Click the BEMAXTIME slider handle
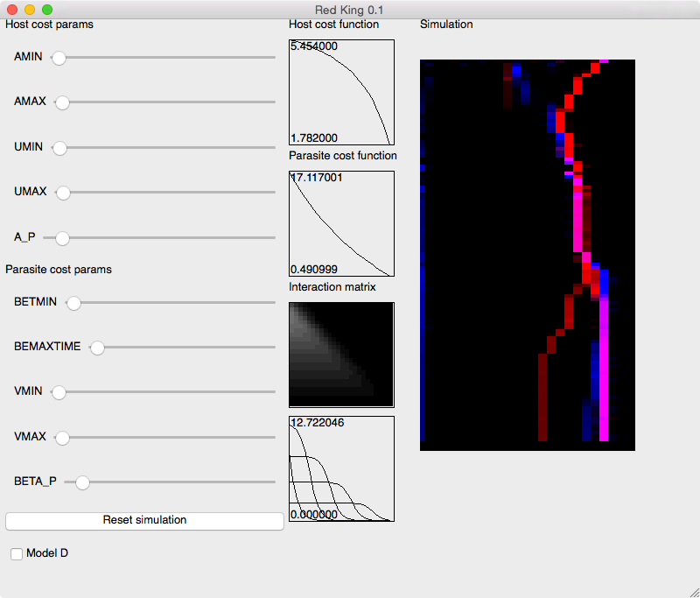 click(x=98, y=348)
